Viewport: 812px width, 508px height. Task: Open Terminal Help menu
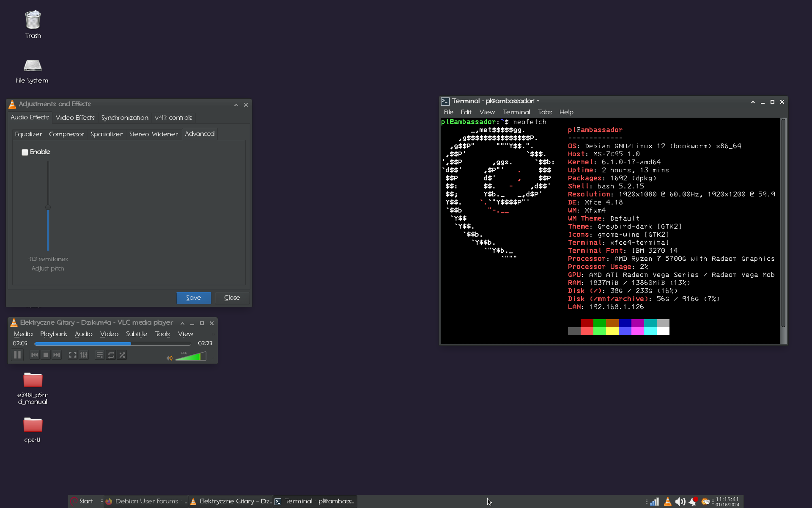point(566,112)
